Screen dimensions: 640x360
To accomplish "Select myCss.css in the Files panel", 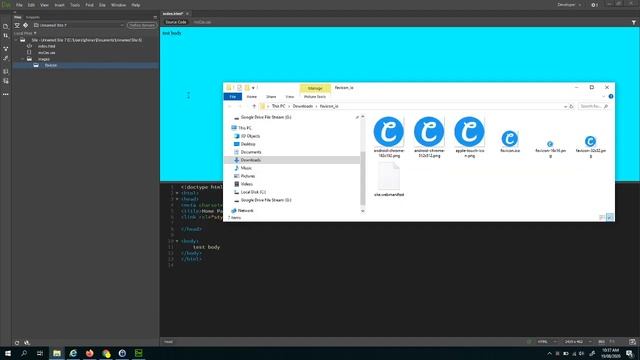I will (x=47, y=53).
